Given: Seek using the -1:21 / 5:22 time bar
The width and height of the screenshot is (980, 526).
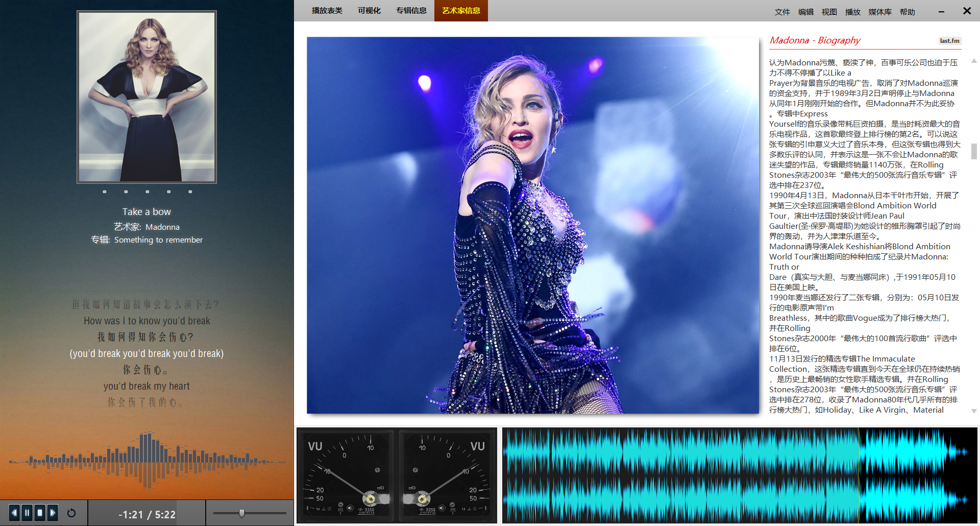Looking at the screenshot, I should click(147, 514).
